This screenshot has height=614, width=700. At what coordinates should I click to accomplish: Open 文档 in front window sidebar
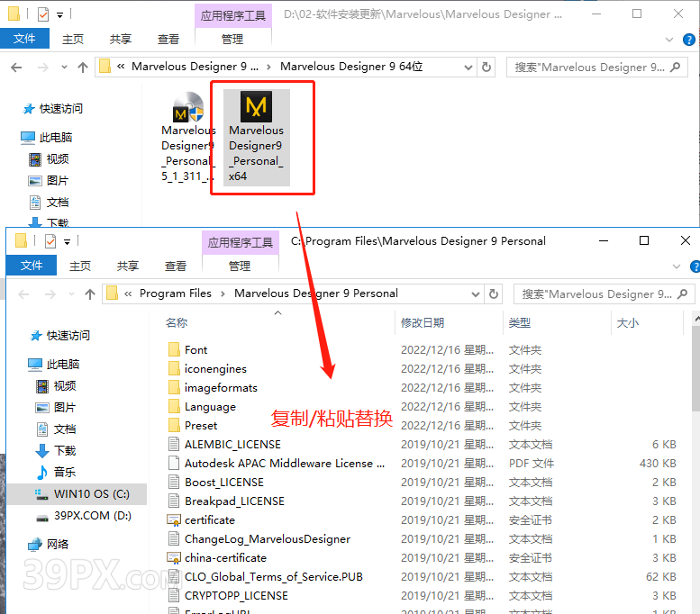pyautogui.click(x=56, y=429)
